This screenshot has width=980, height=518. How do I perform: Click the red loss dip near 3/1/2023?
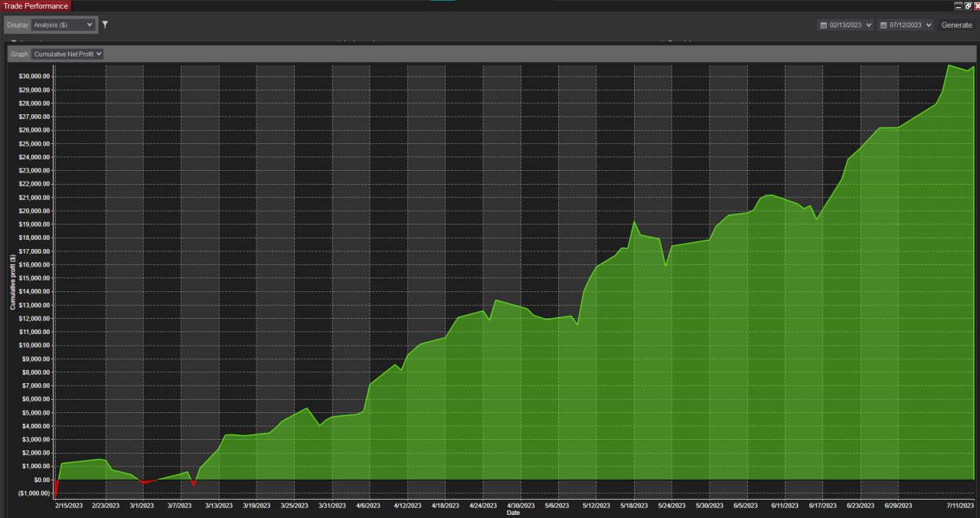click(x=144, y=483)
